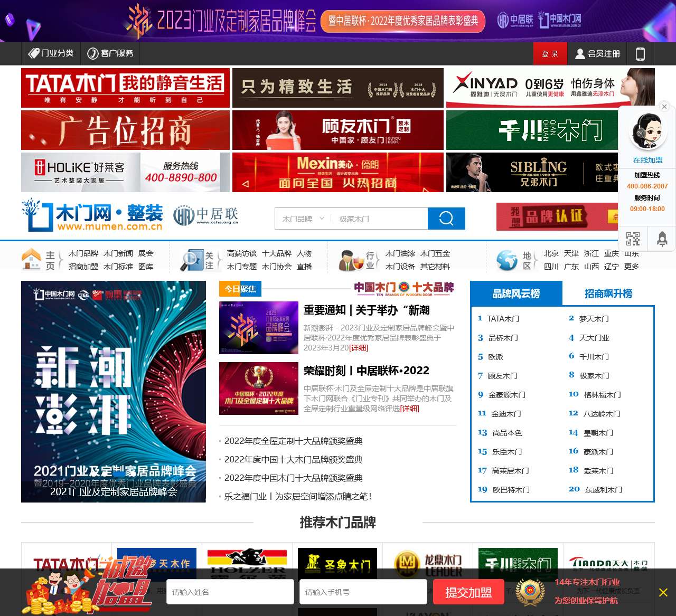Open the 更多 regions link
The width and height of the screenshot is (676, 616).
click(x=632, y=267)
